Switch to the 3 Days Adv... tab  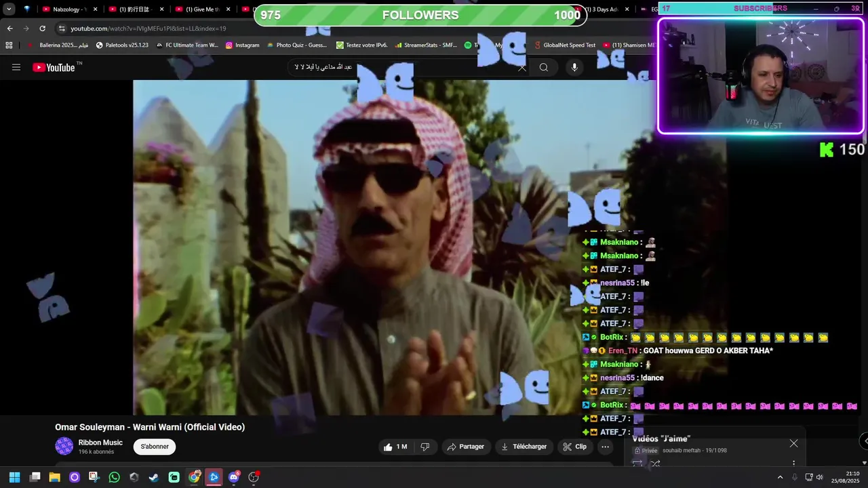coord(604,9)
